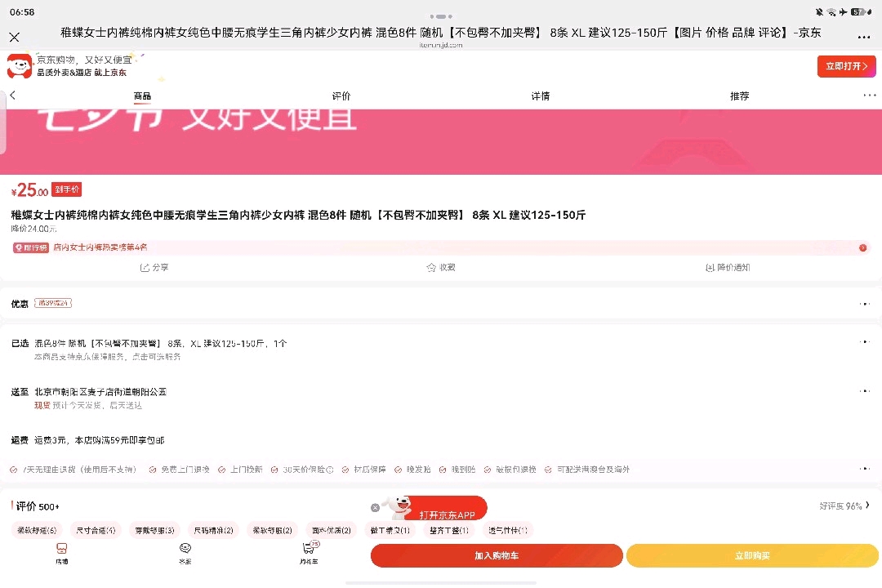Expand the service guarantees list with its dots
The height and width of the screenshot is (588, 882).
[x=865, y=468]
